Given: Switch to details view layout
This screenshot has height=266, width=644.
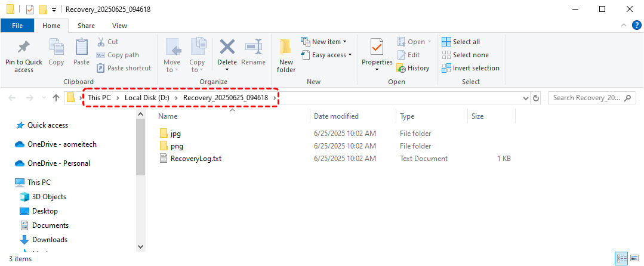Looking at the screenshot, I should [x=621, y=258].
